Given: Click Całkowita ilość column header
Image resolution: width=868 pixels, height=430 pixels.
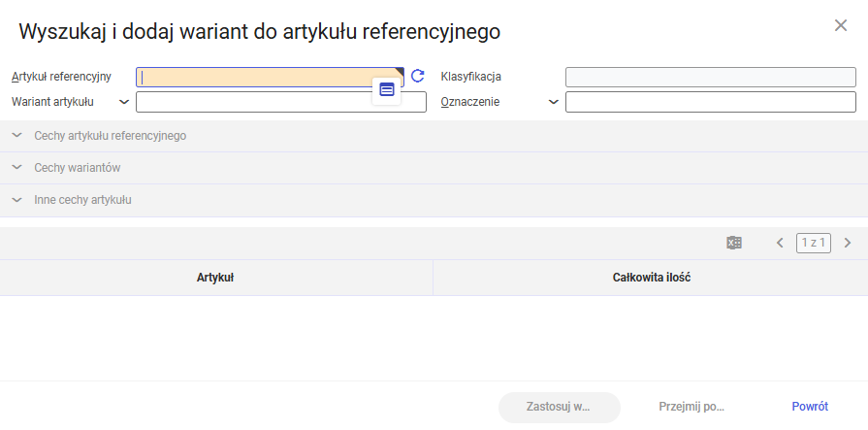Looking at the screenshot, I should tap(652, 278).
